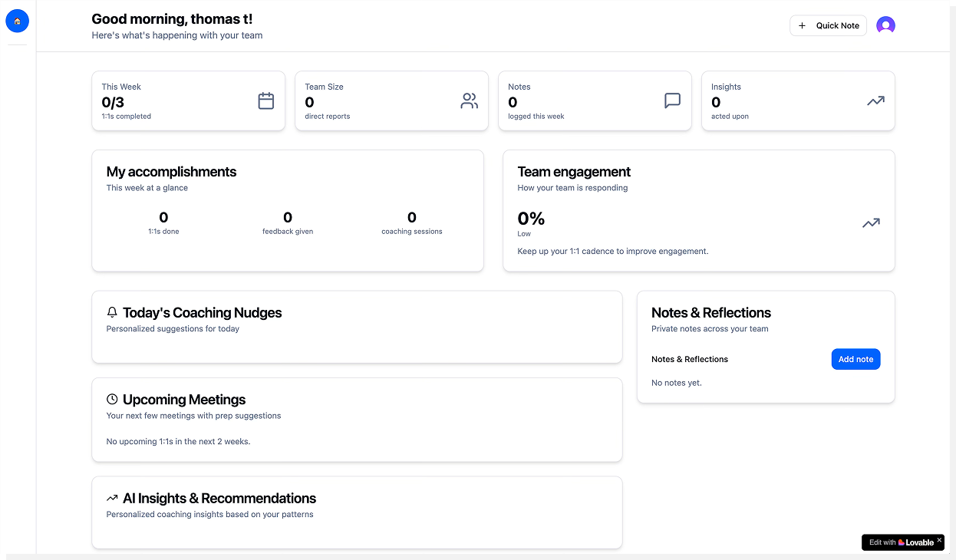This screenshot has height=560, width=956.
Task: Click the trending arrow icon in Insights card
Action: point(875,100)
